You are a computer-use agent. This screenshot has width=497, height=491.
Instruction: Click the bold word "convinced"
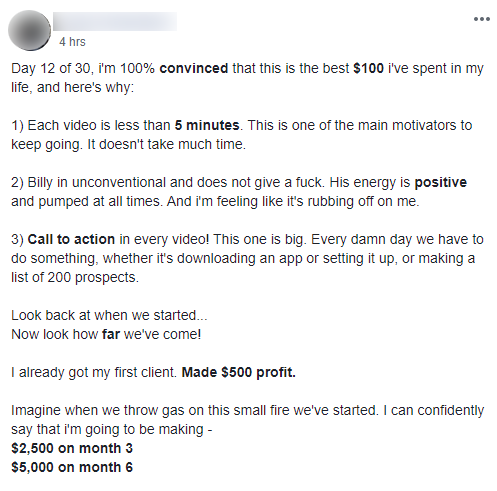(194, 68)
